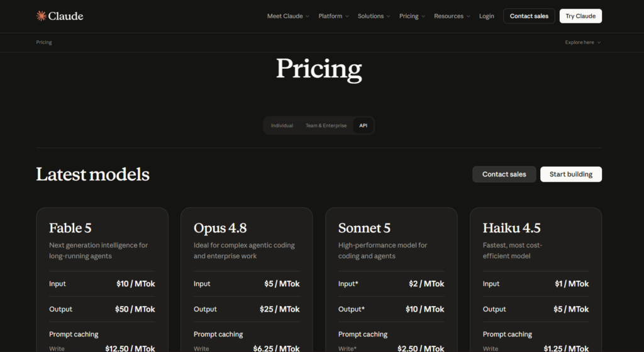
Task: Click Fable 5 output price $50 / MTok
Action: [x=135, y=309]
